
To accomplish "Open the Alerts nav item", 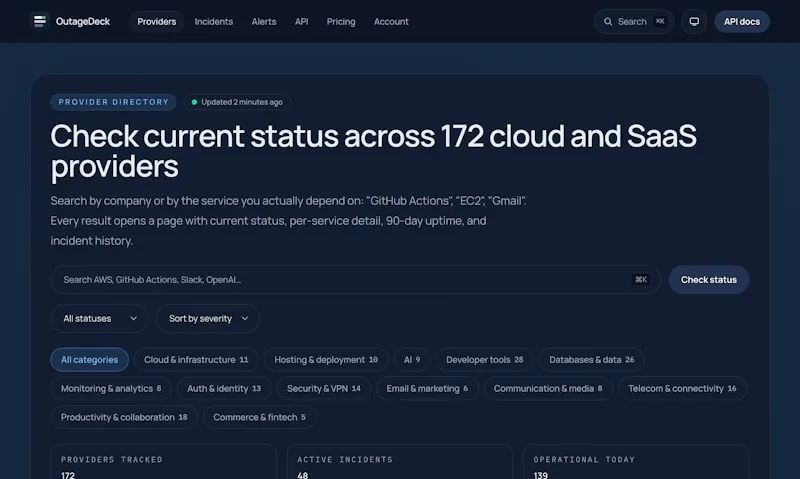I will point(264,21).
